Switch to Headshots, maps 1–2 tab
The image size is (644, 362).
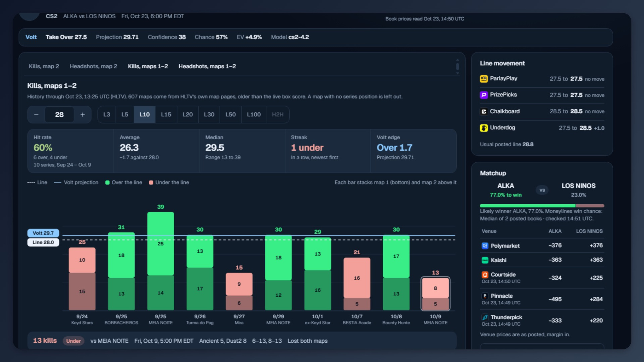pyautogui.click(x=207, y=66)
